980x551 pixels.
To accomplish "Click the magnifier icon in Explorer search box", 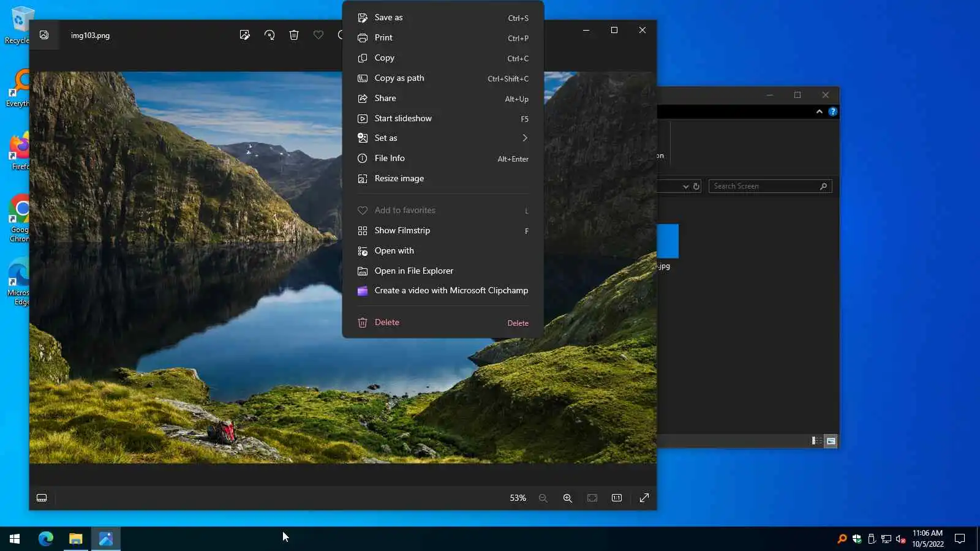I will pos(824,186).
